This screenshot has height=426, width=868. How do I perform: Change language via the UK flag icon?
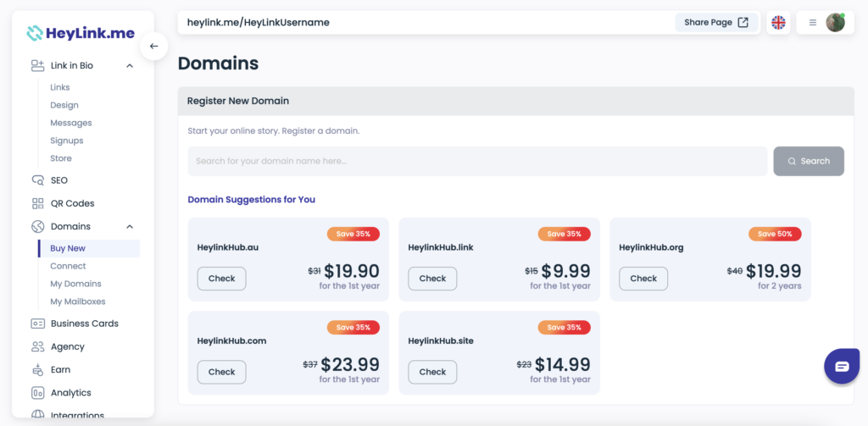778,23
